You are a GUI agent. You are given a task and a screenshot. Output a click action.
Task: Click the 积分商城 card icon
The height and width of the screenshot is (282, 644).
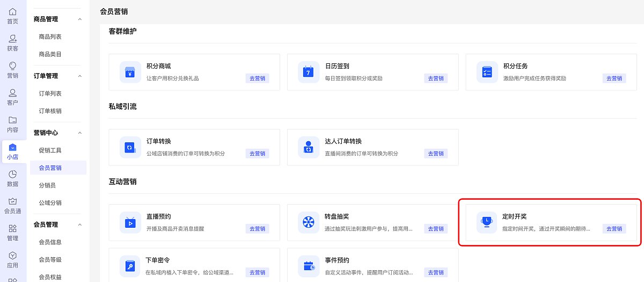130,72
